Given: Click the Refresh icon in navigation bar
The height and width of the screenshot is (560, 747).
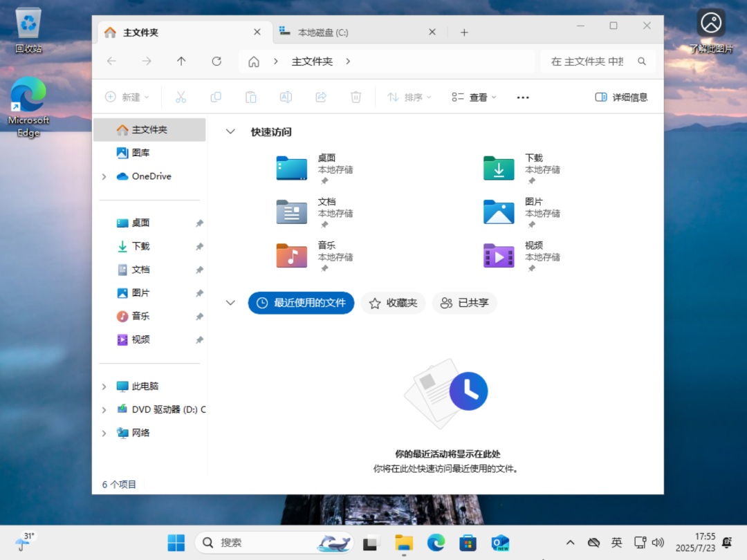Looking at the screenshot, I should [x=216, y=62].
